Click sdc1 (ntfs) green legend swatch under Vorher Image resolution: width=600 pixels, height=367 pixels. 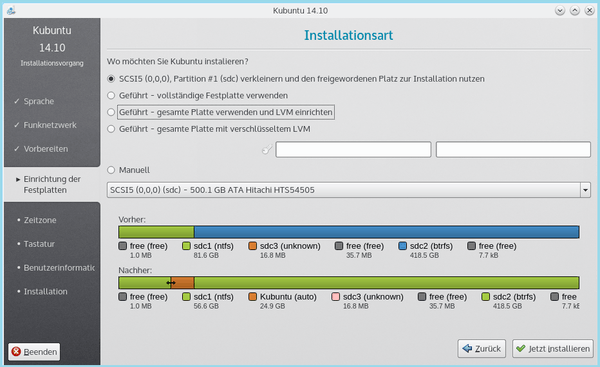point(186,246)
